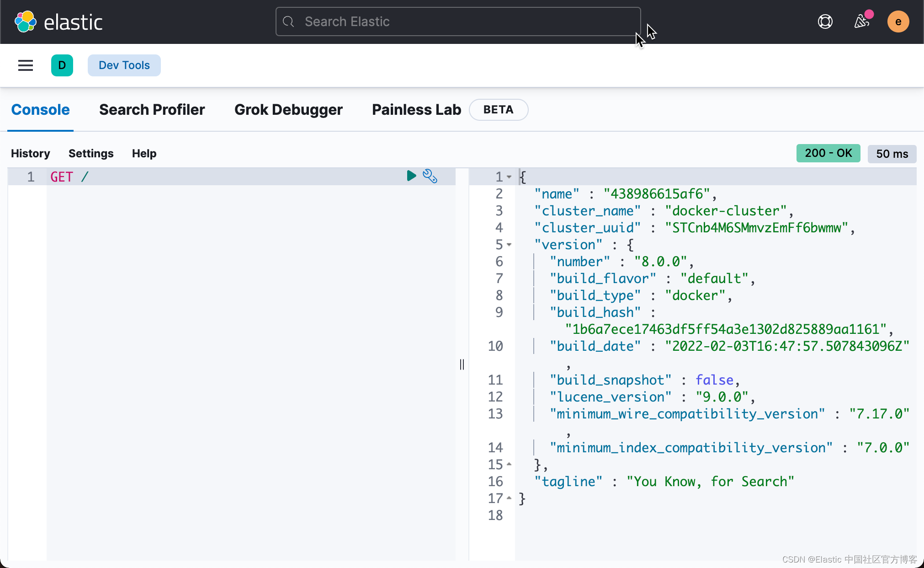Click inside the Search Elastic field
This screenshot has height=568, width=924.
[457, 21]
